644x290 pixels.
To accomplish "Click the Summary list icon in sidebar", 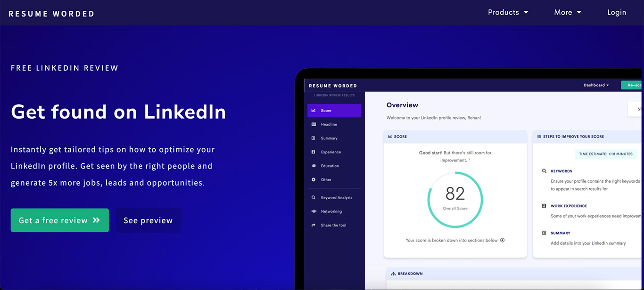I will tap(314, 138).
